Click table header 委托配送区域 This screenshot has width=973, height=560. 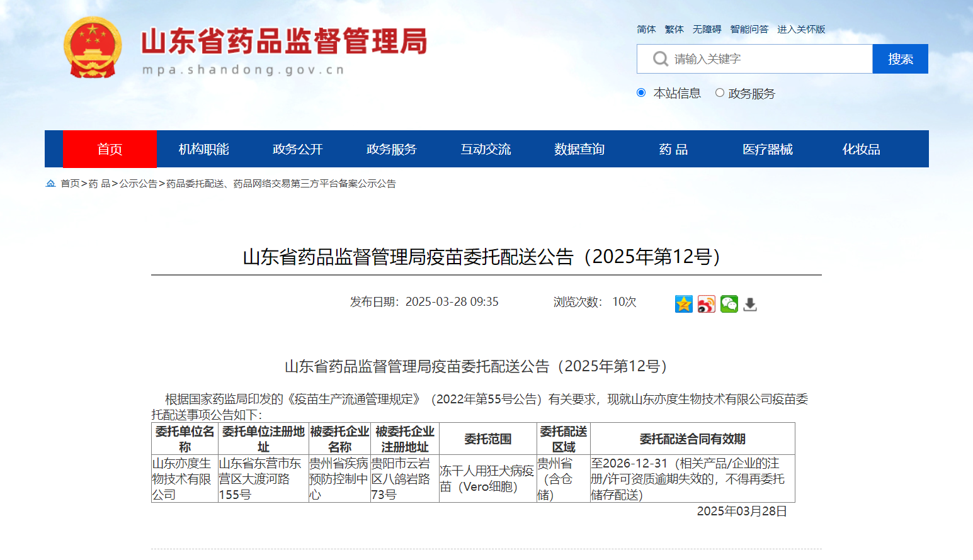pyautogui.click(x=564, y=439)
